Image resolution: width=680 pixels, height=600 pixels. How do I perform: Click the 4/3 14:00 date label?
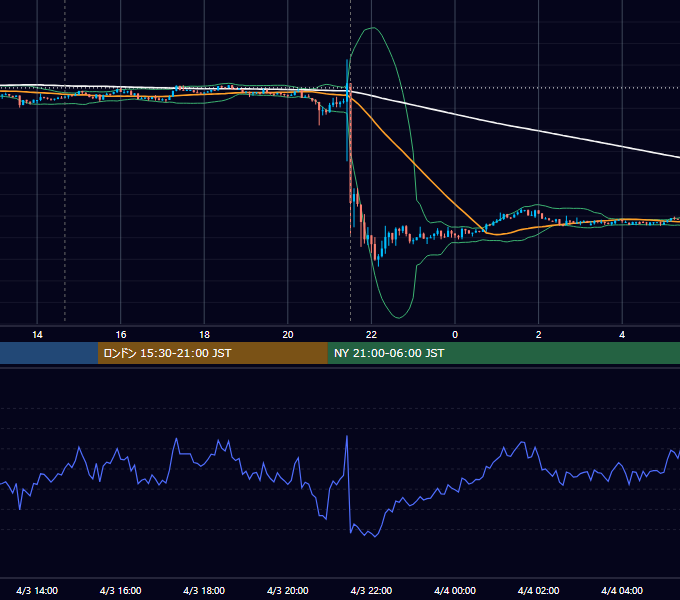pos(37,590)
